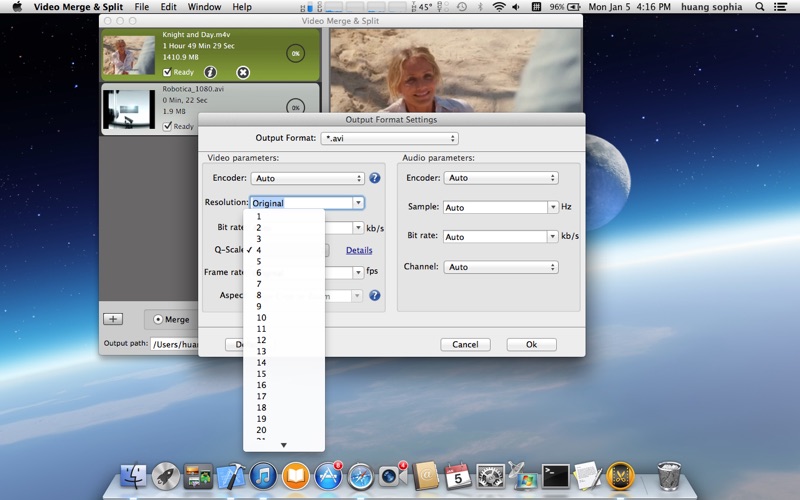Open System Preferences gear in dock

(x=490, y=476)
